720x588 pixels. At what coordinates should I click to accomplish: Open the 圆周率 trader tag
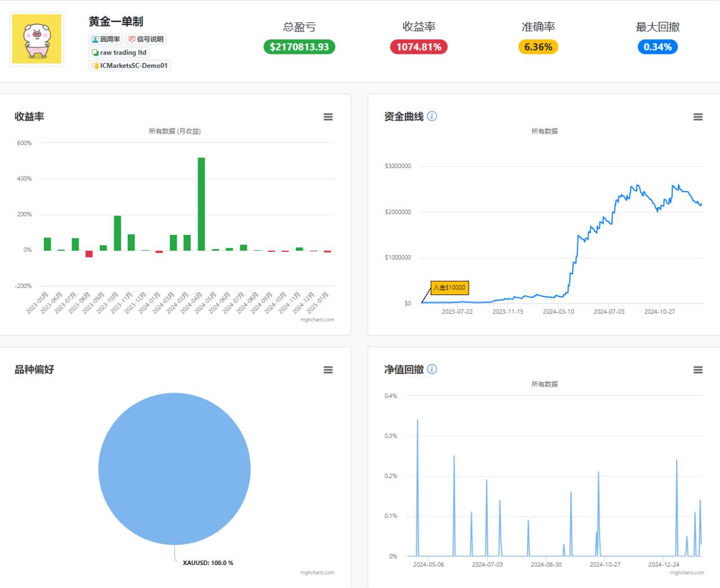click(106, 39)
